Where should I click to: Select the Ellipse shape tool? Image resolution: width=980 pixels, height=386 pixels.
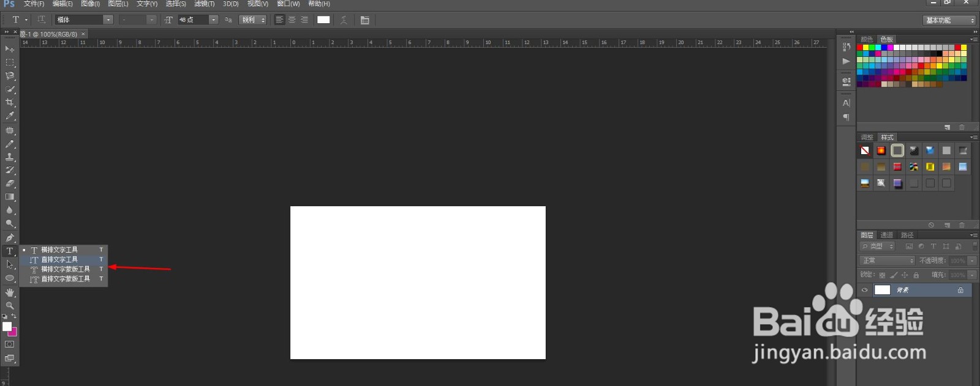click(x=10, y=278)
